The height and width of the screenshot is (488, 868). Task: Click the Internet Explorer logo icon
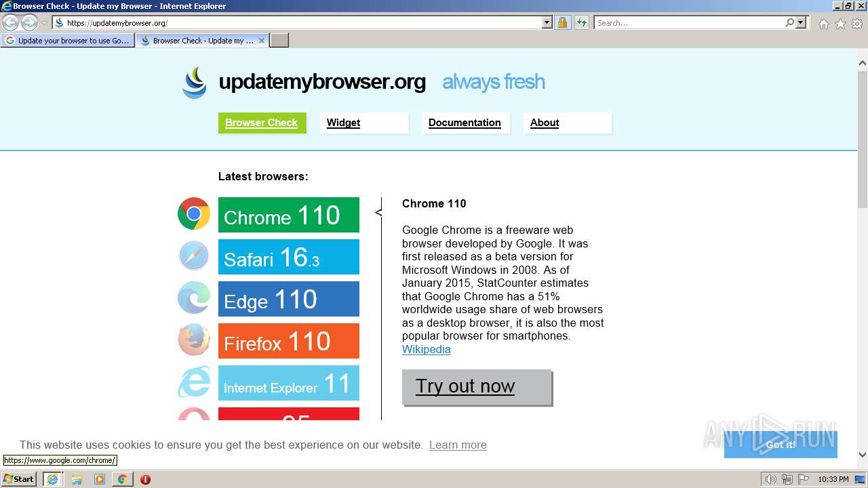tap(194, 382)
